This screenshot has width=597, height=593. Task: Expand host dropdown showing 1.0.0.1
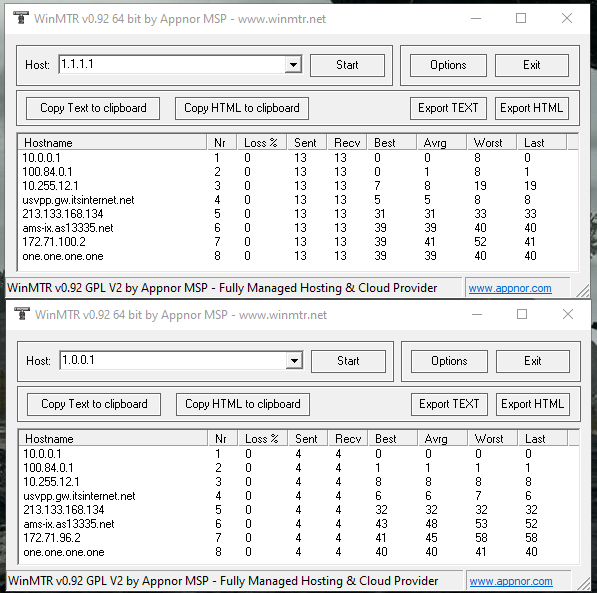point(294,360)
